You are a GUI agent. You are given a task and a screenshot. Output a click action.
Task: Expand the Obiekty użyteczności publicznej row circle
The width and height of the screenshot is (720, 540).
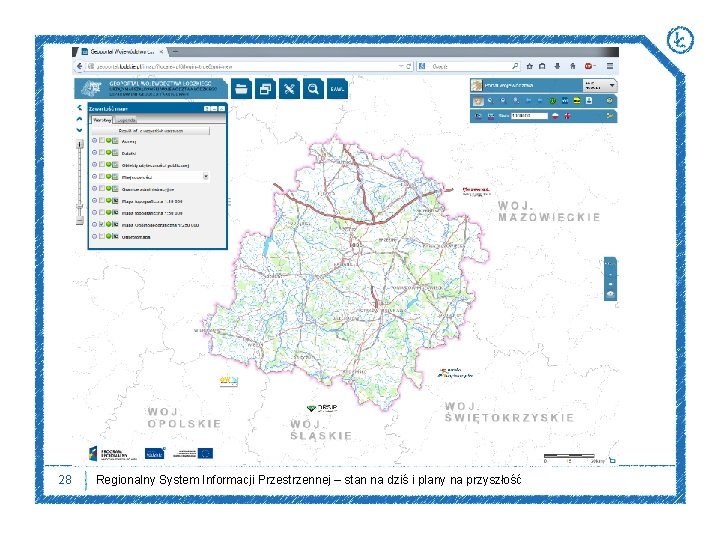click(x=95, y=164)
